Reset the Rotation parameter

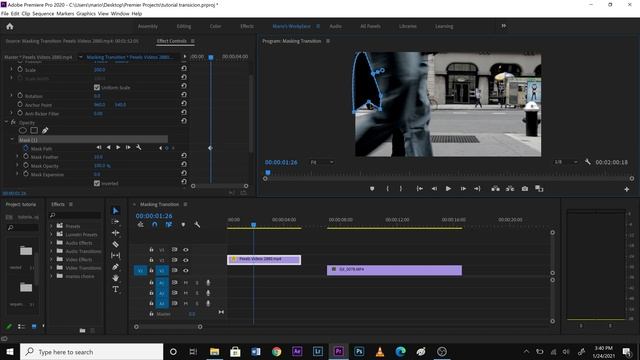[184, 94]
